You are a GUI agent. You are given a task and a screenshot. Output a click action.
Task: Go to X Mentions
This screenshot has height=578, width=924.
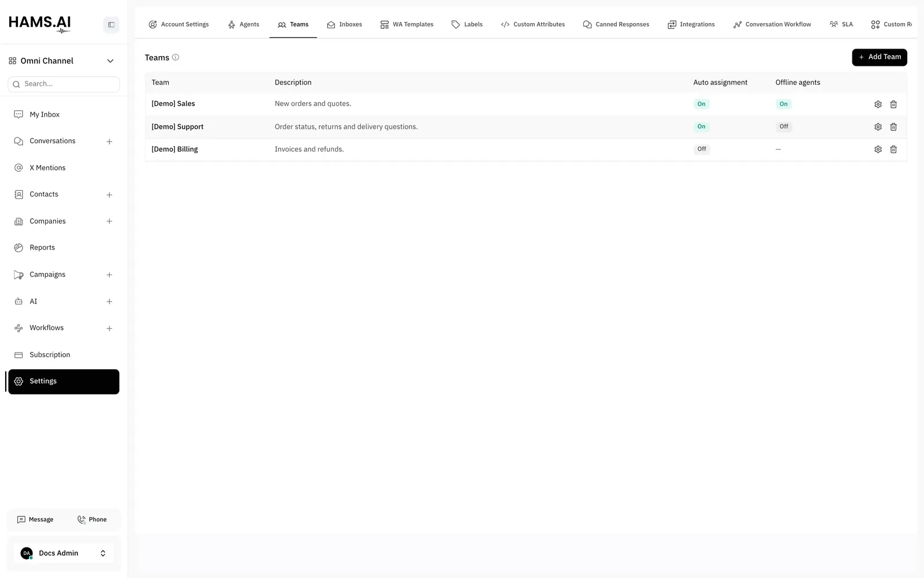64,168
